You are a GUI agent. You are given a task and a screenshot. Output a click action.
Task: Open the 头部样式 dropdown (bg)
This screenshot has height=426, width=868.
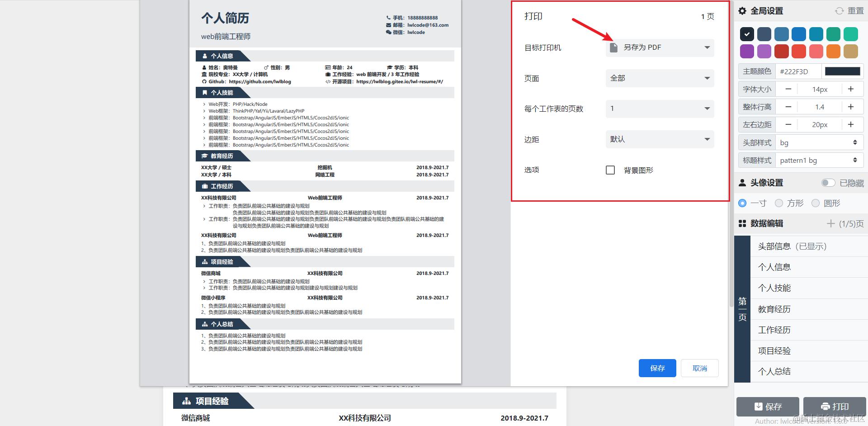(819, 142)
